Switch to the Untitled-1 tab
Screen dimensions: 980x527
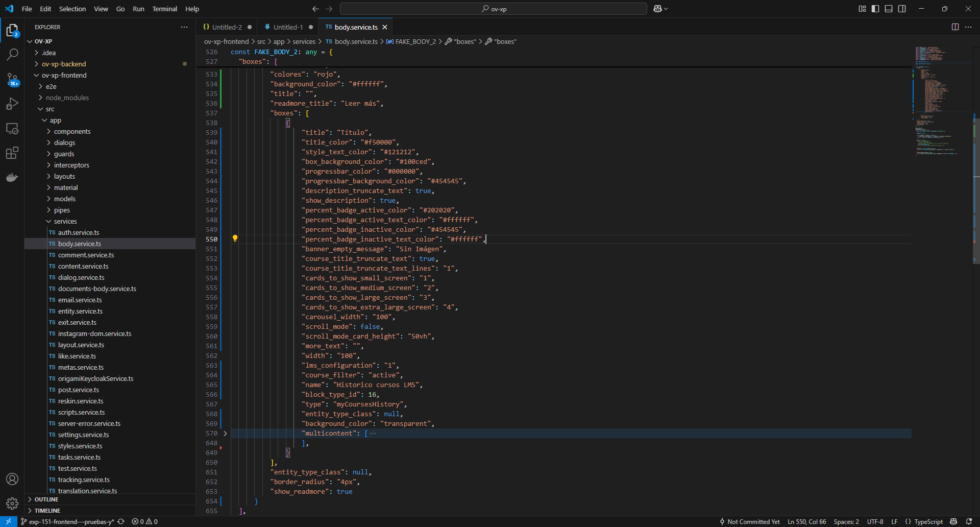coord(288,27)
